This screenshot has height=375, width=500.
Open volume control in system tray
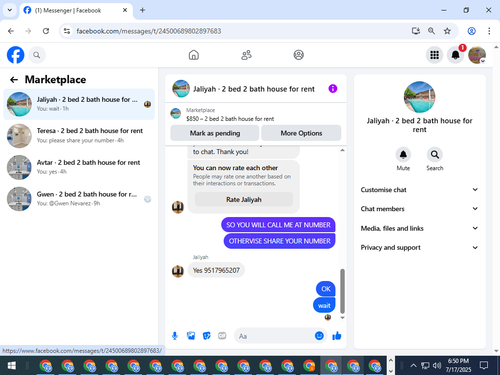point(437,366)
